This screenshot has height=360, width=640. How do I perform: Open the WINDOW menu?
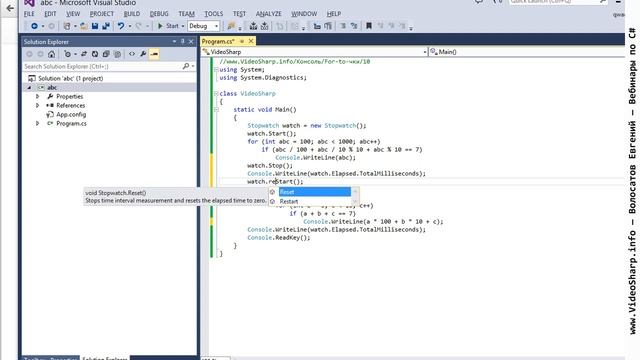click(x=304, y=14)
